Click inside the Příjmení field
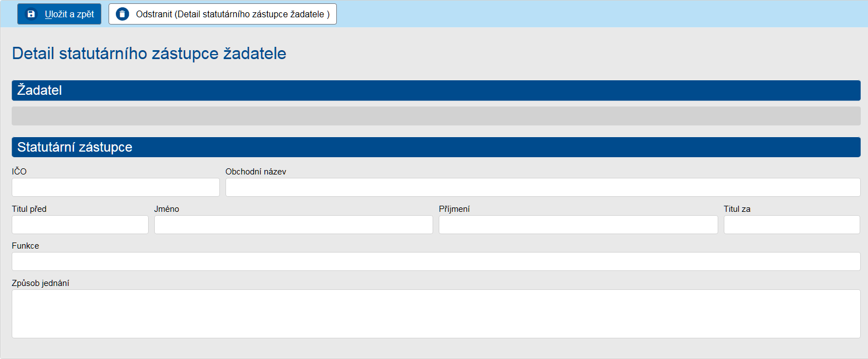 (578, 224)
